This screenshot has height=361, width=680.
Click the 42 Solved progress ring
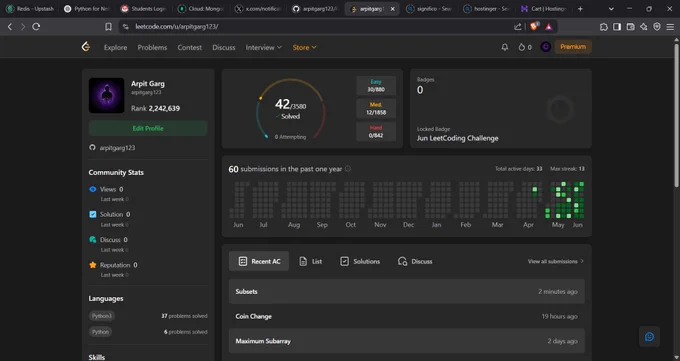click(291, 109)
